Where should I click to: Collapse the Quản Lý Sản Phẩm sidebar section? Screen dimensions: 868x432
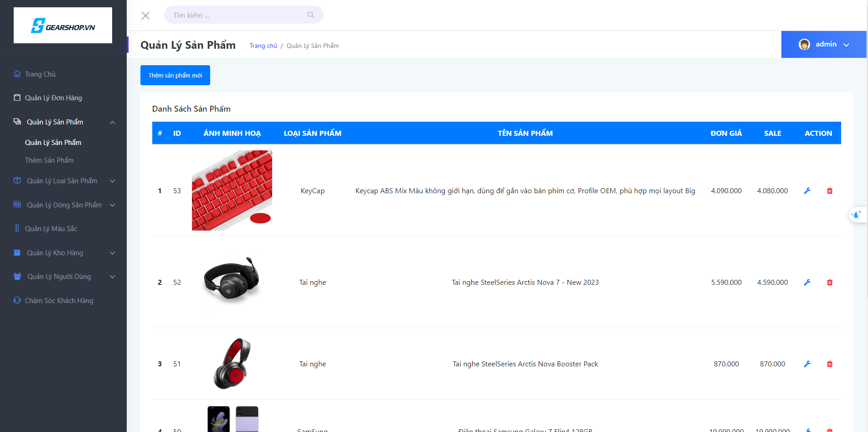[113, 122]
